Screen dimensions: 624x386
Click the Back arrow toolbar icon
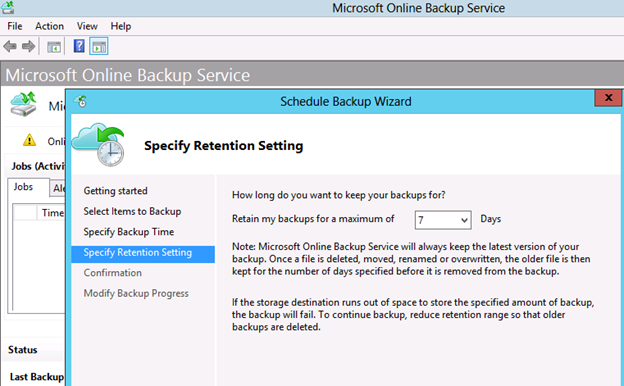click(x=10, y=47)
